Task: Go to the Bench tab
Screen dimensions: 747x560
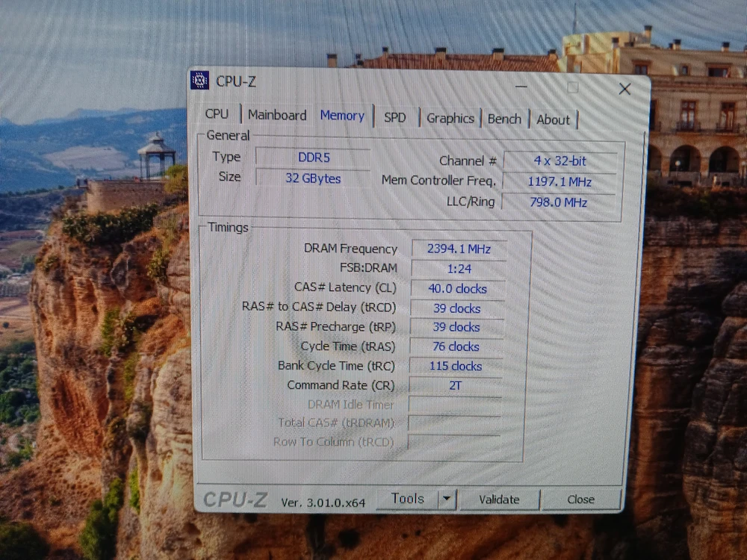Action: [x=504, y=119]
